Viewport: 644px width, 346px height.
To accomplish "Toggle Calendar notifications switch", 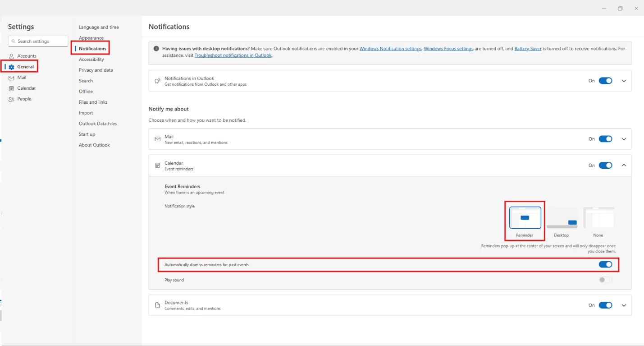I will tap(605, 166).
